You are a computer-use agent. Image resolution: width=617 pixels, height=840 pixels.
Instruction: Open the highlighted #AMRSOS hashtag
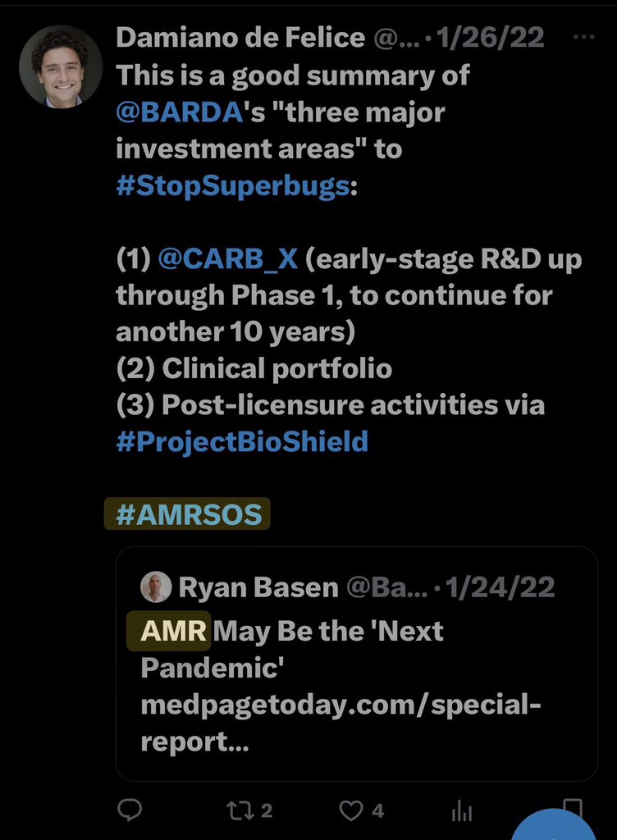click(188, 514)
